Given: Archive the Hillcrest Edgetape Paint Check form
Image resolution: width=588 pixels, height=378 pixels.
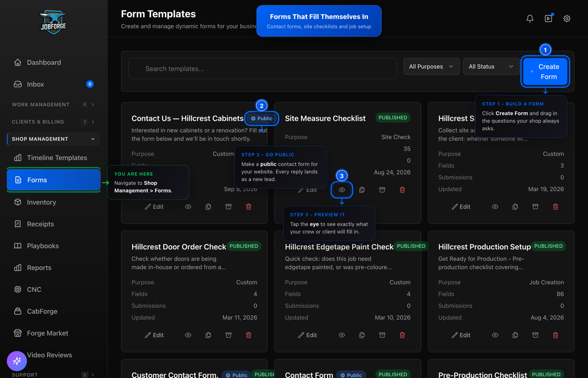Looking at the screenshot, I should (382, 335).
